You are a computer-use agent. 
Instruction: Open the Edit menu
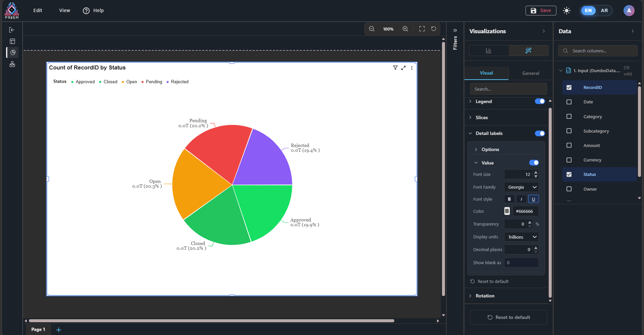click(x=38, y=10)
